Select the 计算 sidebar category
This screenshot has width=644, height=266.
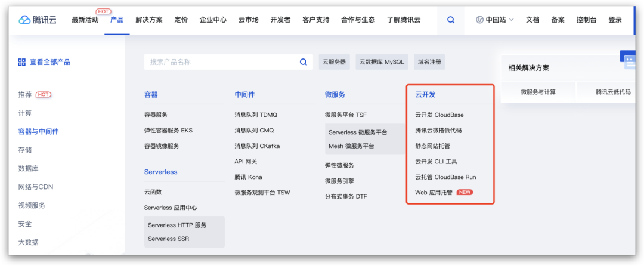click(25, 113)
